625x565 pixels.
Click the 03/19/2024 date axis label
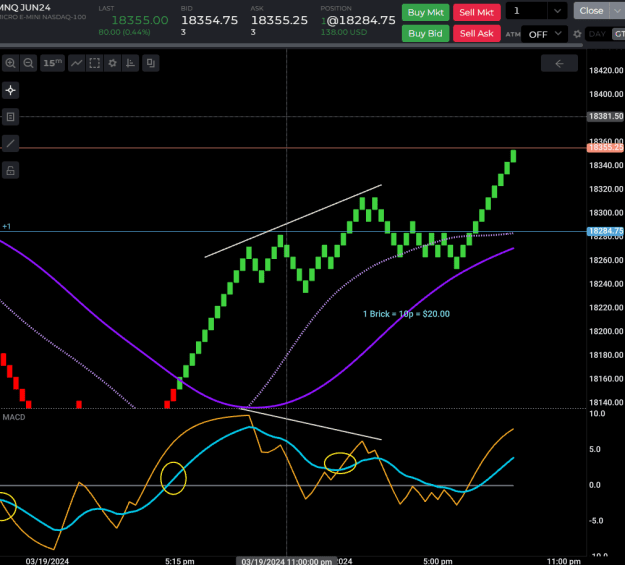pyautogui.click(x=47, y=561)
